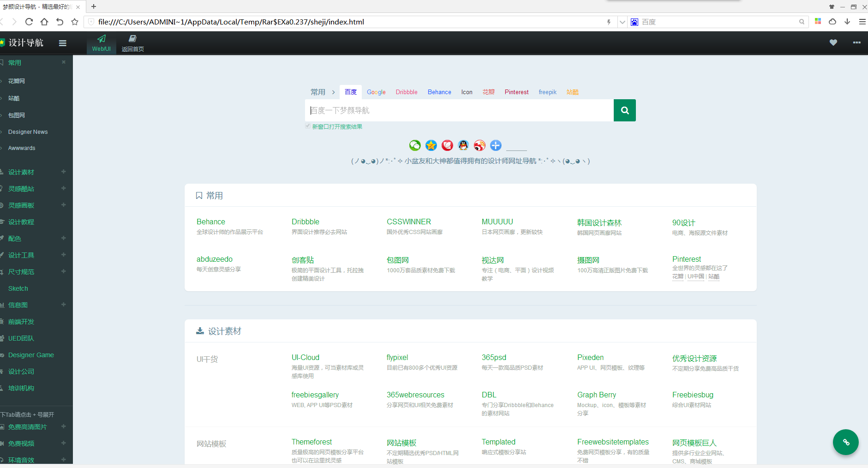
Task: Open the UI-Cloud link
Action: 305,358
